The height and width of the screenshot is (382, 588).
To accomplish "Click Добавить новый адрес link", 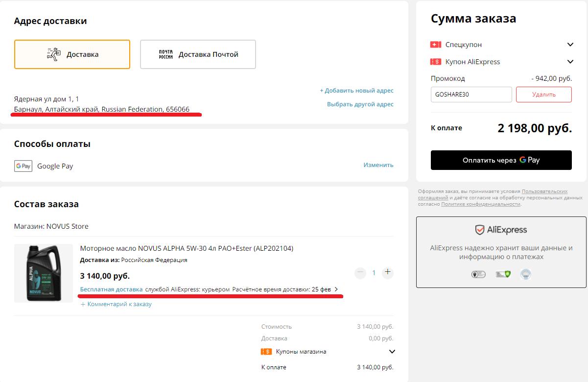I will [356, 91].
